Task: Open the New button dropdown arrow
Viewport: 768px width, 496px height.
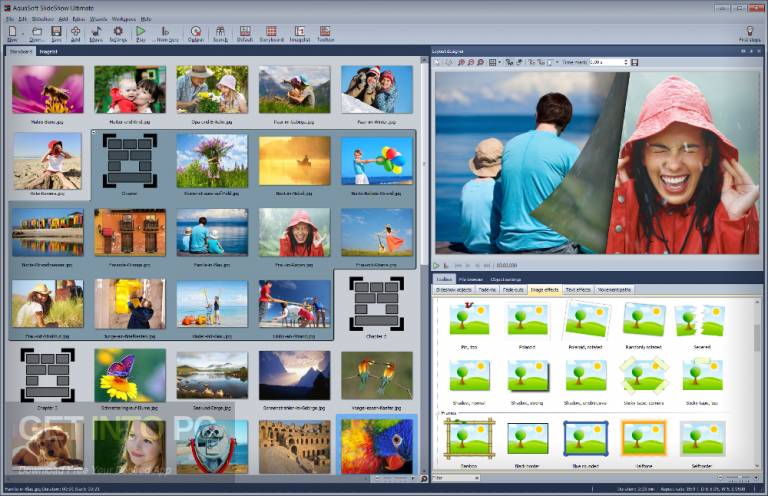Action: pos(23,34)
